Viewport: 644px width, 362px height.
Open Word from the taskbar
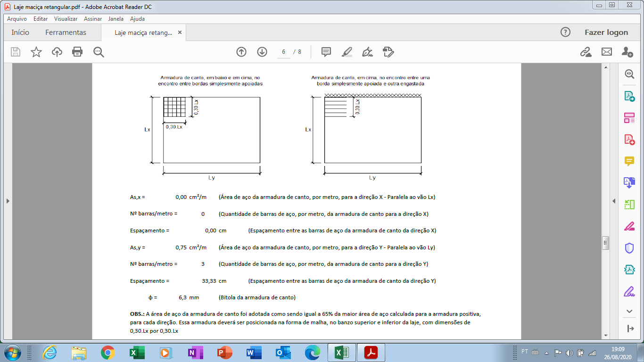[x=254, y=353]
